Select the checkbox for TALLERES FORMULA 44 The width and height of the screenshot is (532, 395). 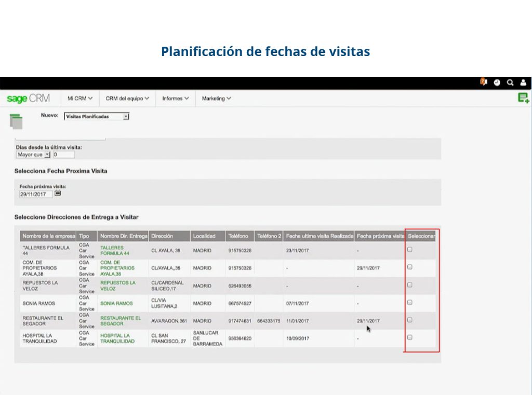coord(410,249)
